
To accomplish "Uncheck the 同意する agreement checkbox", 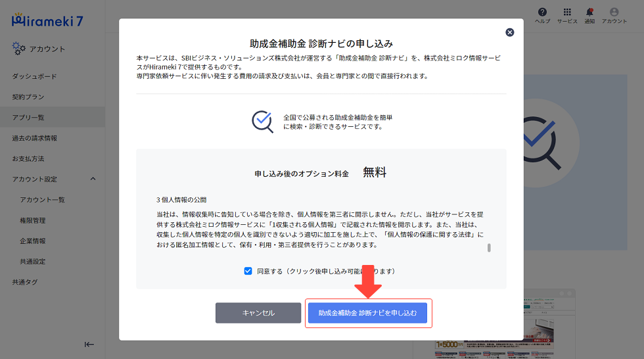I will 248,271.
